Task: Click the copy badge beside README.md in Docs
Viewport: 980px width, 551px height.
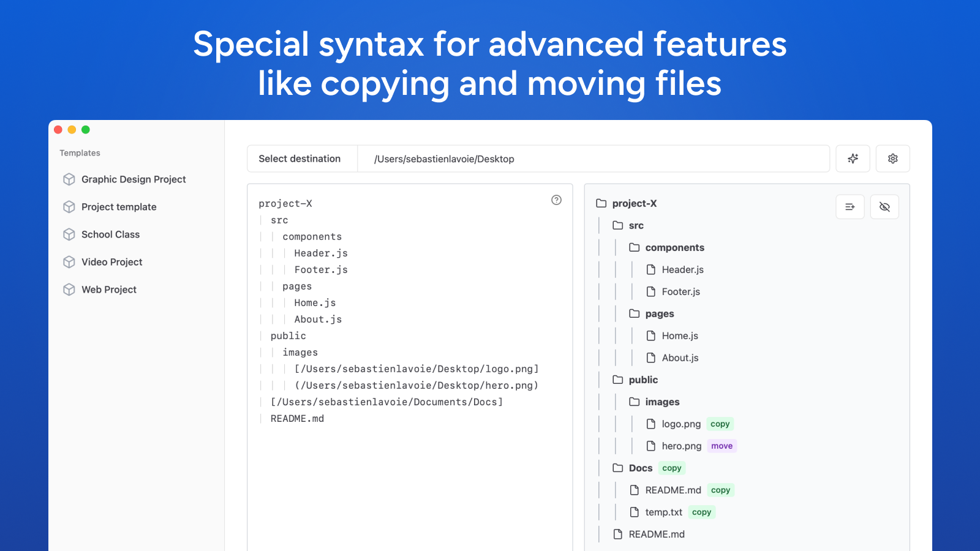Action: coord(720,490)
